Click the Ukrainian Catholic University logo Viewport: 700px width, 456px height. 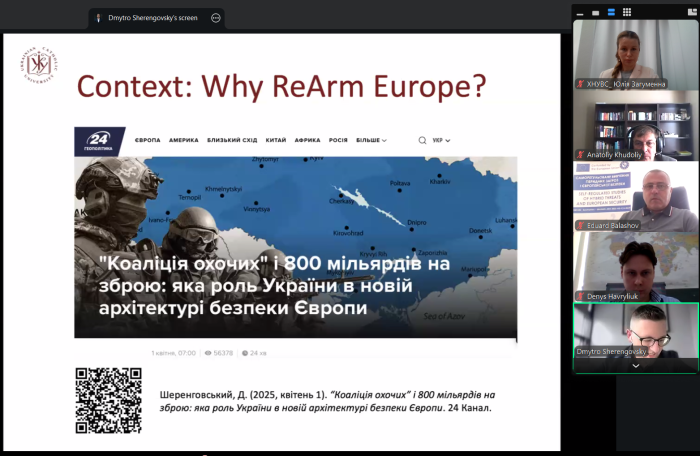click(x=39, y=67)
